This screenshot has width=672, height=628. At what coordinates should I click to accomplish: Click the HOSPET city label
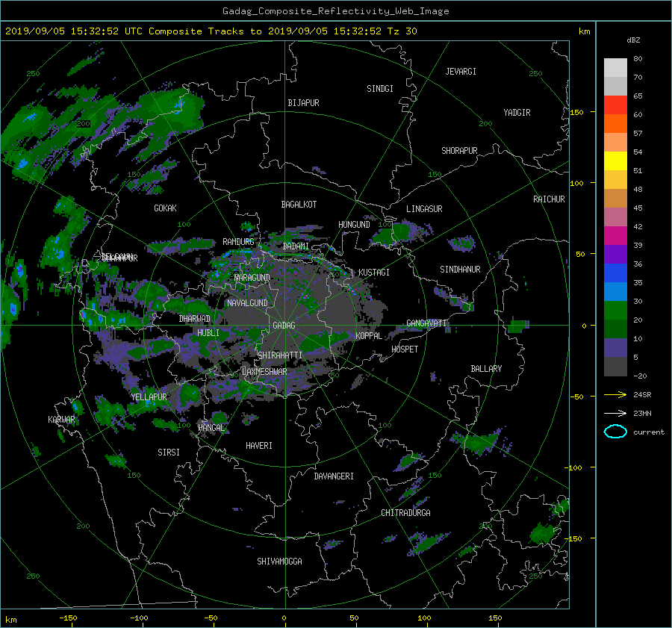coord(405,349)
